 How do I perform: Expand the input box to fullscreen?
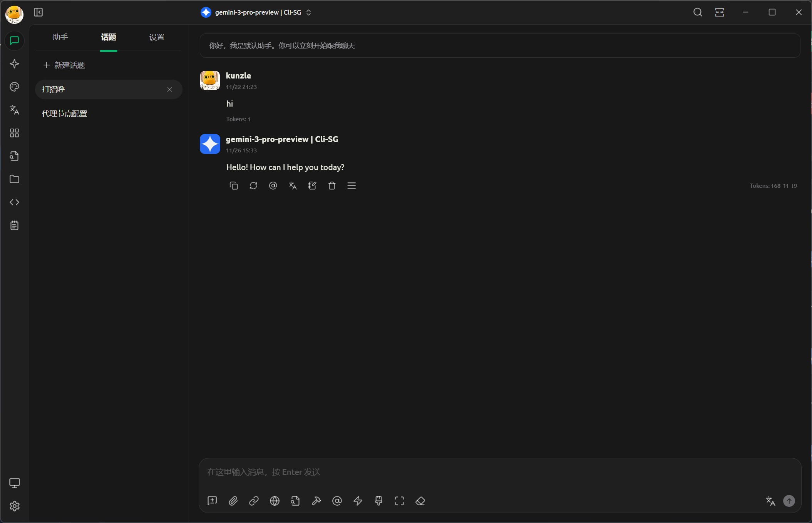399,501
